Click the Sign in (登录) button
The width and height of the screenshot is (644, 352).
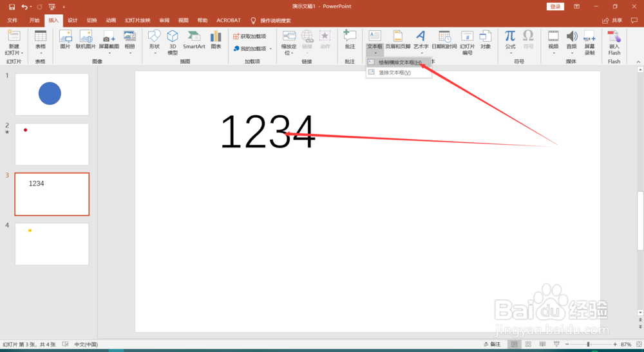pyautogui.click(x=555, y=6)
